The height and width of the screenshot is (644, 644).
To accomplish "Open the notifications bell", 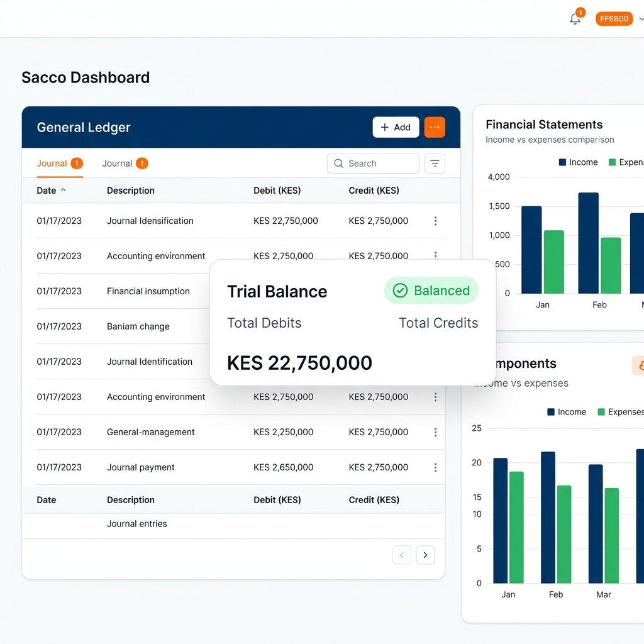I will point(575,19).
